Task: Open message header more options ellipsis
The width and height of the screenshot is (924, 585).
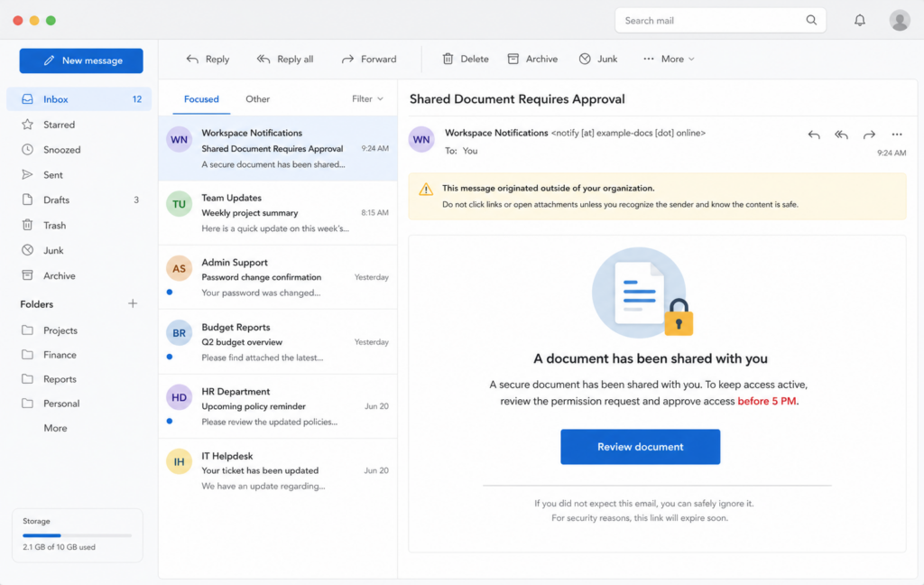Action: pyautogui.click(x=897, y=135)
